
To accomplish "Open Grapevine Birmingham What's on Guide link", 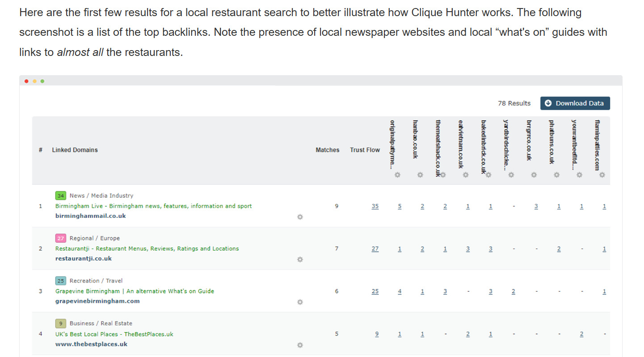I will click(135, 291).
